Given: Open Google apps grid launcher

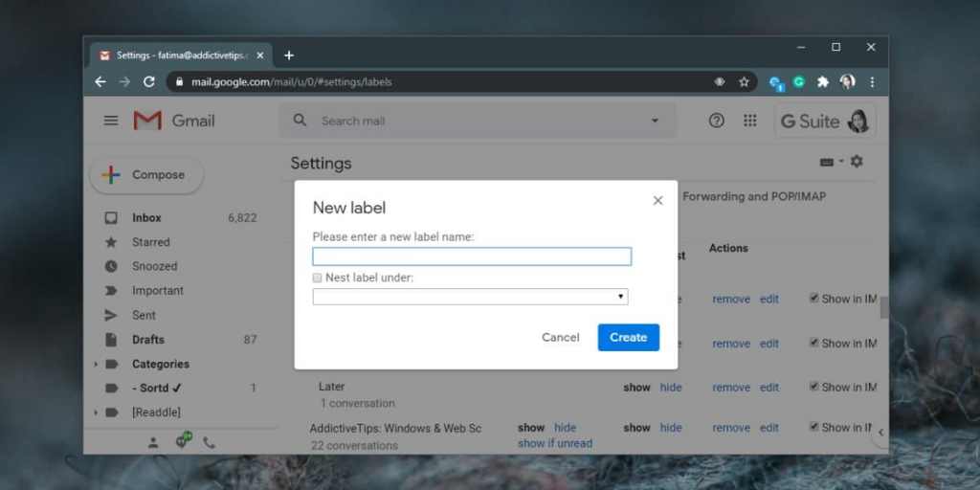Looking at the screenshot, I should point(750,121).
